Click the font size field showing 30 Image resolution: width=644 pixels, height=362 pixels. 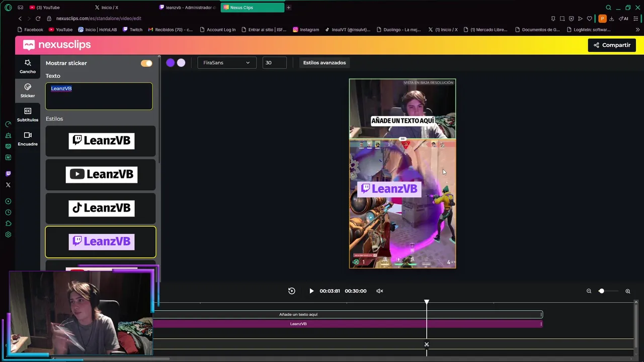(275, 63)
